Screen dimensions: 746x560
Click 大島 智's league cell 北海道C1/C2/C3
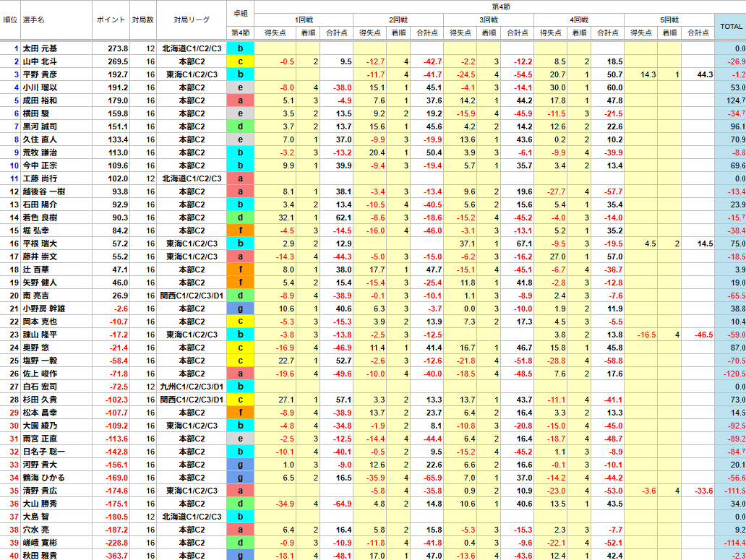pos(192,517)
